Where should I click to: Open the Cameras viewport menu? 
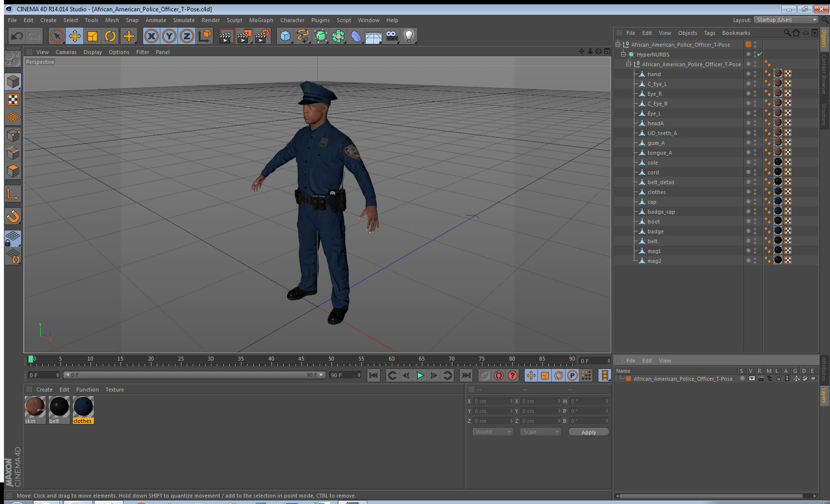[66, 52]
